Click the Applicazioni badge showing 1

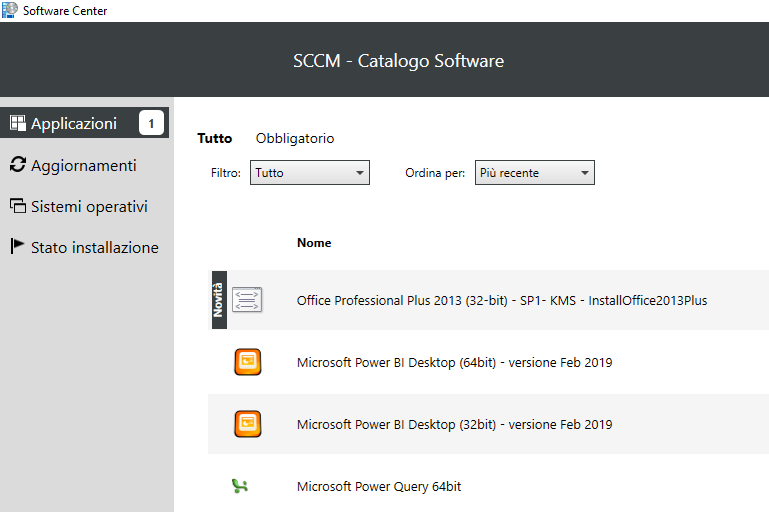point(151,123)
